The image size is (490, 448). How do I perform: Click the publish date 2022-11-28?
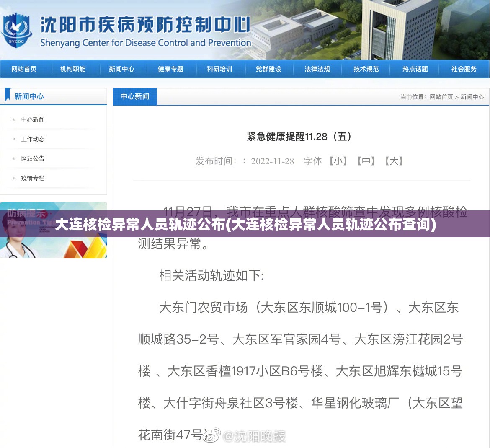click(x=273, y=161)
